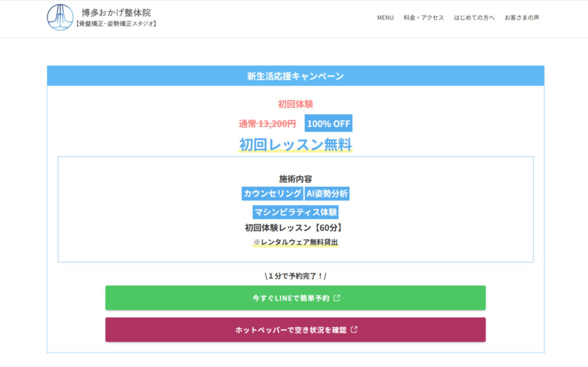Click the struck-through 通常 13,200円 price
This screenshot has height=367, width=588.
(x=267, y=123)
